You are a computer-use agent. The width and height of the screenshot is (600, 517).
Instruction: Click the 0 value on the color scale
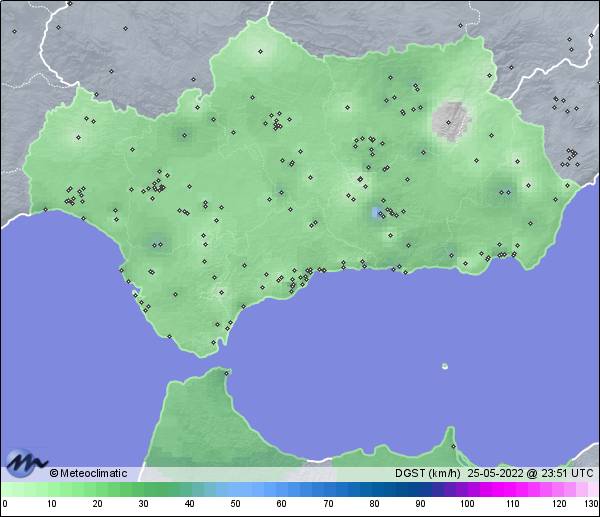click(x=4, y=504)
